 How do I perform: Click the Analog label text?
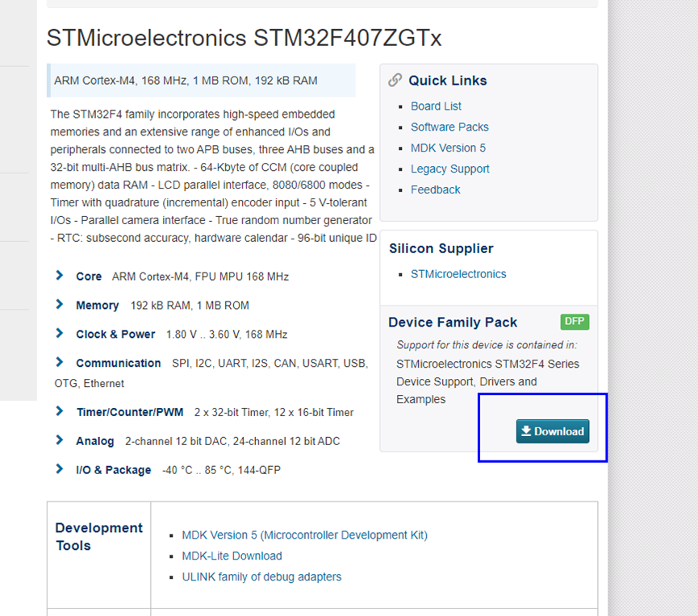coord(95,441)
